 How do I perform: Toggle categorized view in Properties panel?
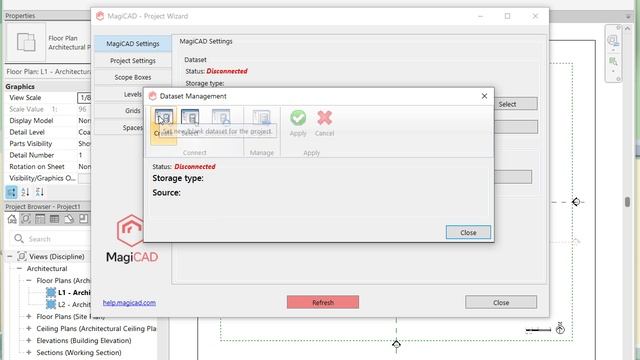[x=11, y=192]
